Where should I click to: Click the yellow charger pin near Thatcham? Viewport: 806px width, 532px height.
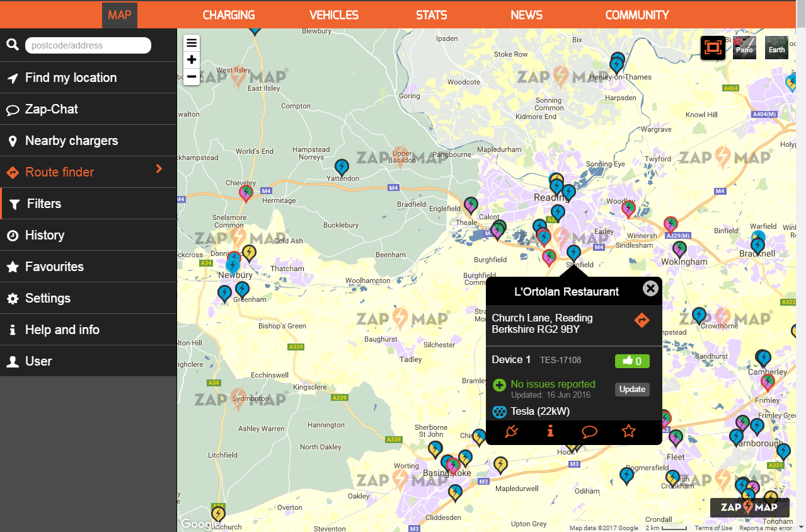(x=250, y=253)
